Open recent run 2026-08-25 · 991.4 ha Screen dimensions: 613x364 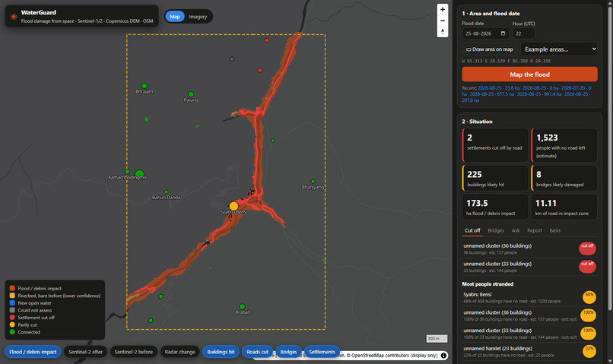pyautogui.click(x=539, y=94)
